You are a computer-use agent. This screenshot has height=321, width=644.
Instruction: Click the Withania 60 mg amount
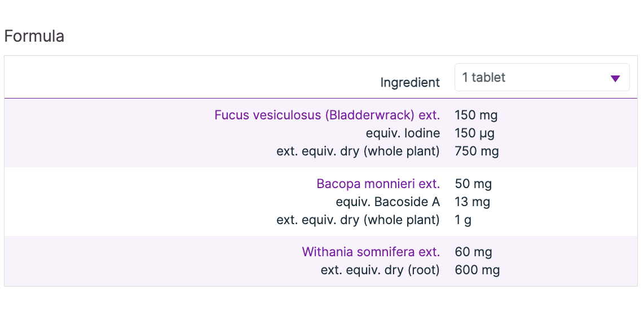tap(473, 252)
